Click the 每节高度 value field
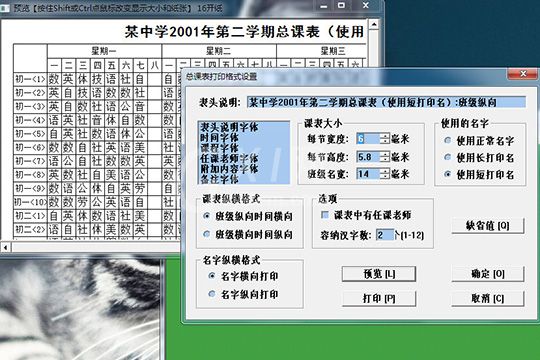Viewport: 540px width, 360px height. coord(368,157)
